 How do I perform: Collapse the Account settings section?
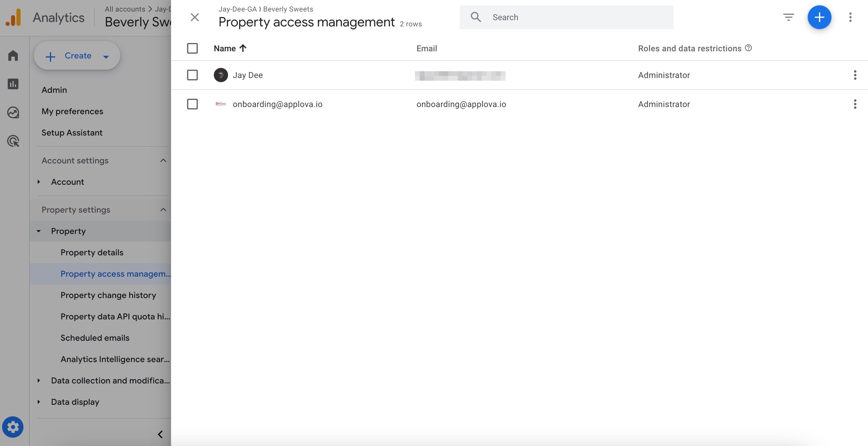tap(163, 160)
